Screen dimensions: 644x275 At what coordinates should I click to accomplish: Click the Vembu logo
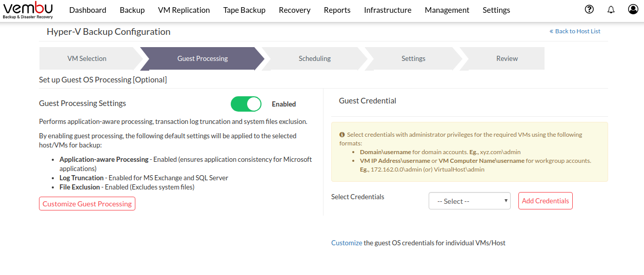(x=28, y=10)
